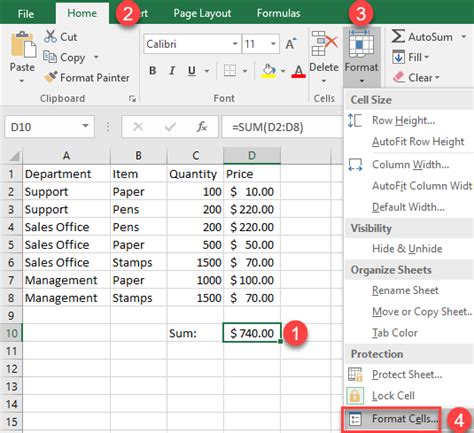Click the Delete cells icon
The width and height of the screenshot is (474, 433).
pyautogui.click(x=323, y=44)
